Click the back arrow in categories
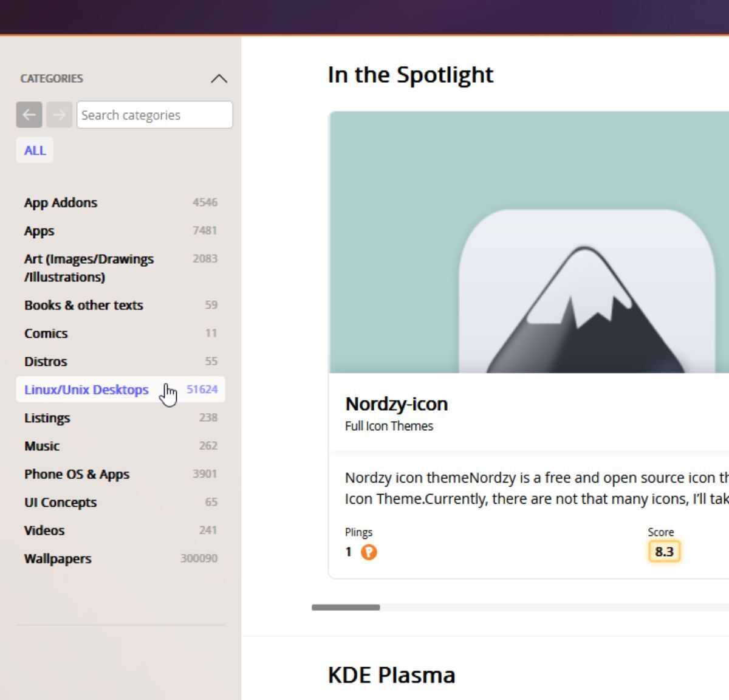This screenshot has width=729, height=700. point(29,115)
